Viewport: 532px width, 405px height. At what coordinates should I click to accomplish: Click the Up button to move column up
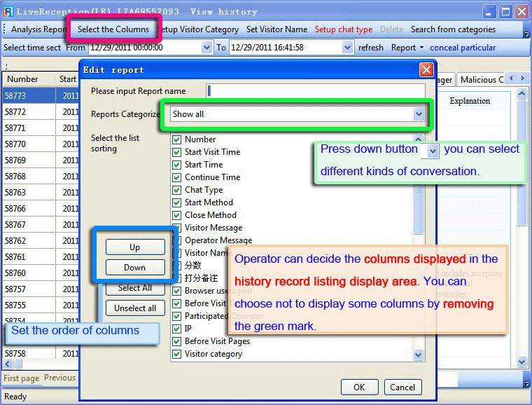pos(135,247)
